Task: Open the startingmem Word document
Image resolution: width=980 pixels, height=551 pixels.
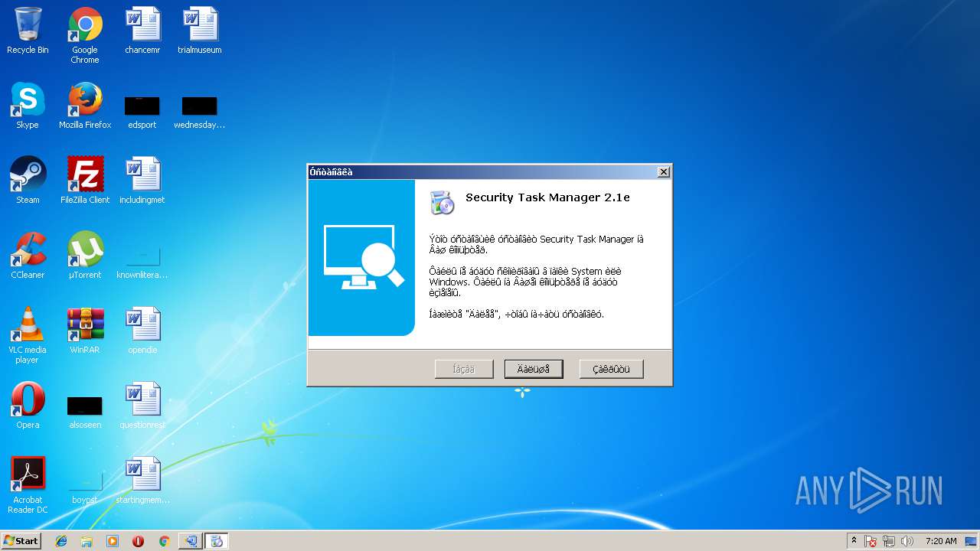Action: (142, 481)
